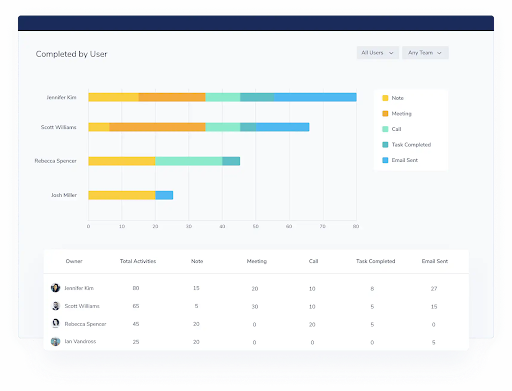Sort by Owner column header
Viewport: 512px width, 391px height.
(74, 261)
